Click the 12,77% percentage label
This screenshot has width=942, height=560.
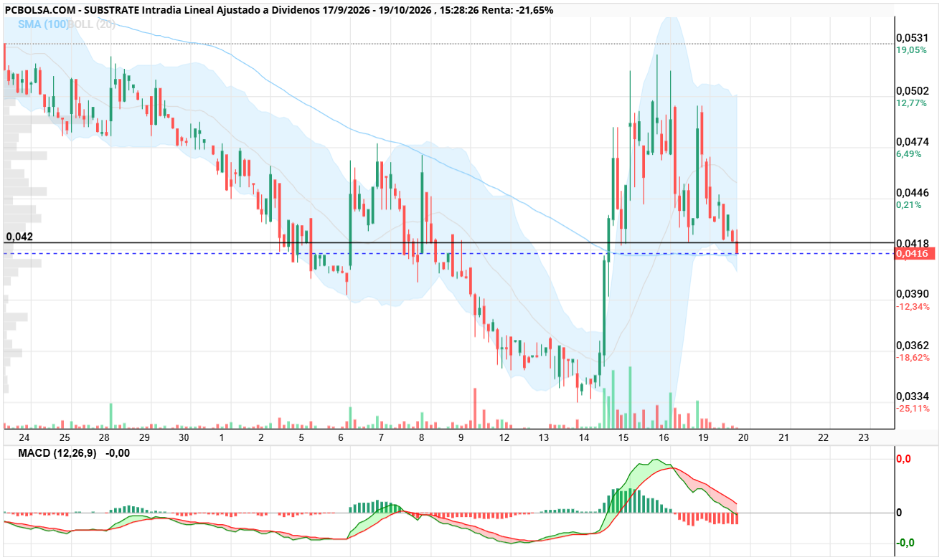[911, 103]
